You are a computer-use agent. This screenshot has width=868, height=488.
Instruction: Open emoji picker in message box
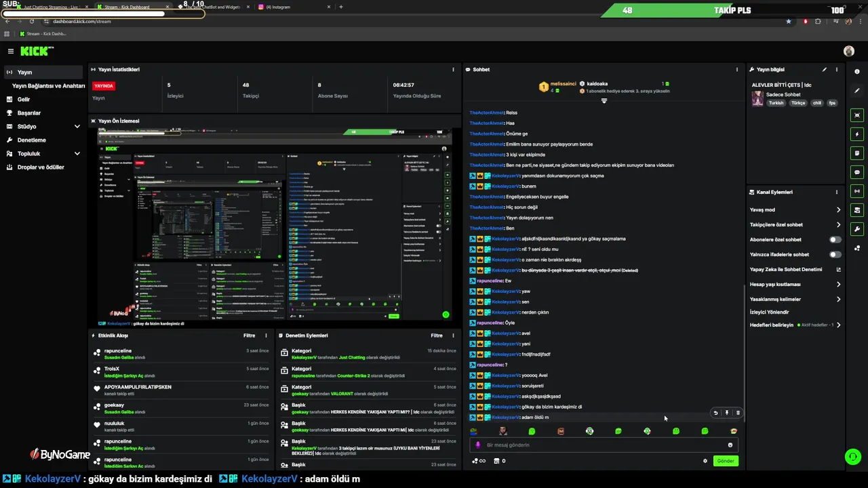pos(730,445)
